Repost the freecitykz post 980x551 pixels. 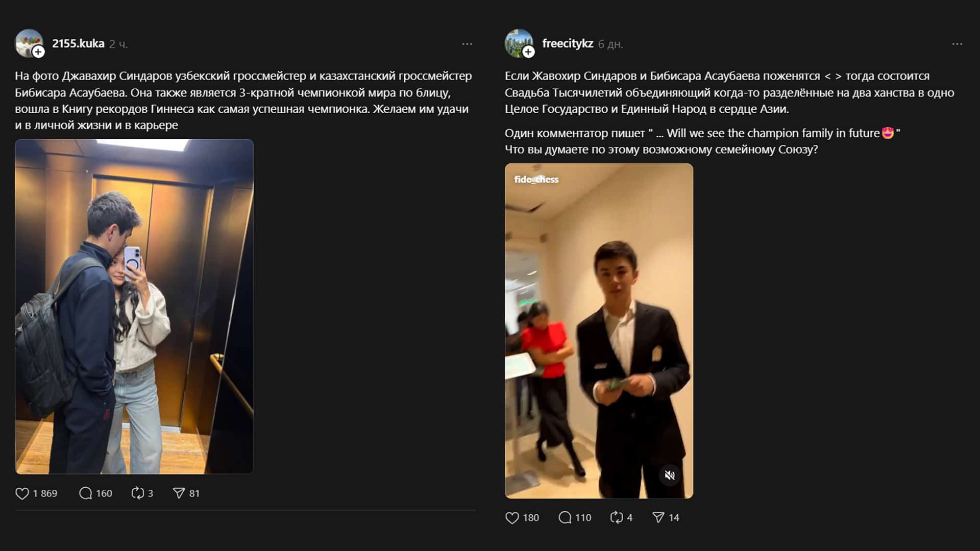(616, 518)
